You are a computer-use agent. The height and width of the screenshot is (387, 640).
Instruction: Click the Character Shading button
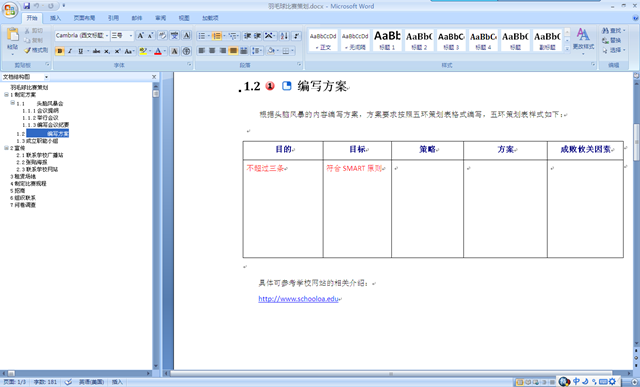pyautogui.click(x=175, y=51)
